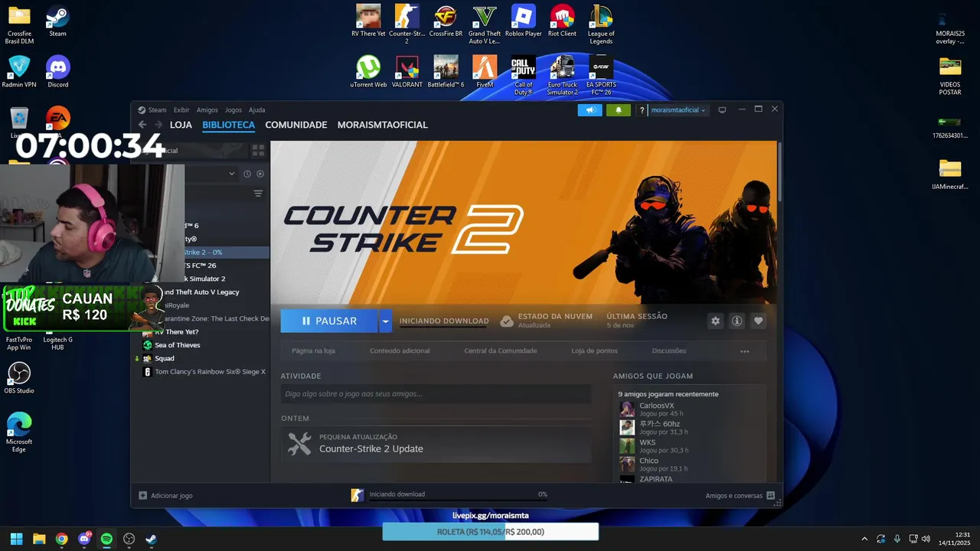
Task: Open Windows Start button
Action: (x=16, y=539)
